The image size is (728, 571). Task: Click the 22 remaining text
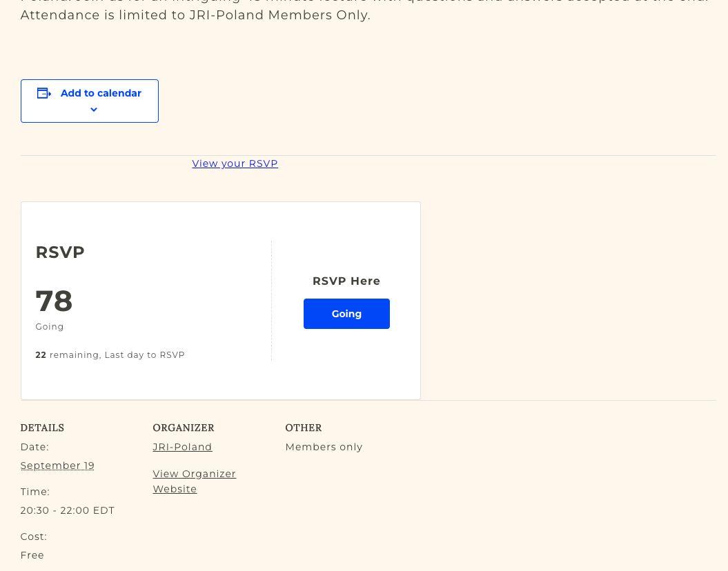coord(110,354)
